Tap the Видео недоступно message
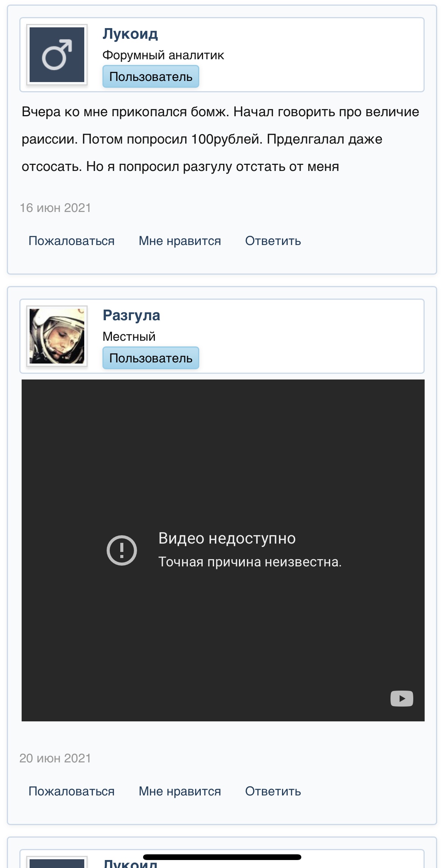The width and height of the screenshot is (444, 868). pyautogui.click(x=227, y=538)
